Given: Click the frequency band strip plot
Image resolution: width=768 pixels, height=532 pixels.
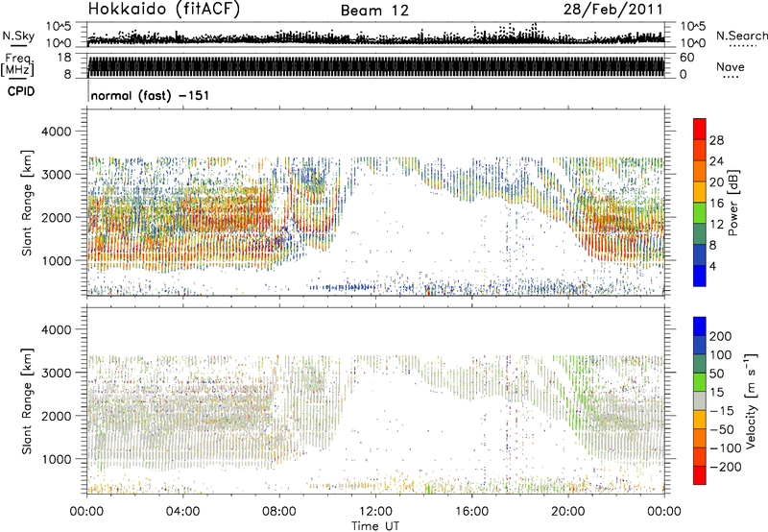Looking at the screenshot, I should click(x=375, y=66).
